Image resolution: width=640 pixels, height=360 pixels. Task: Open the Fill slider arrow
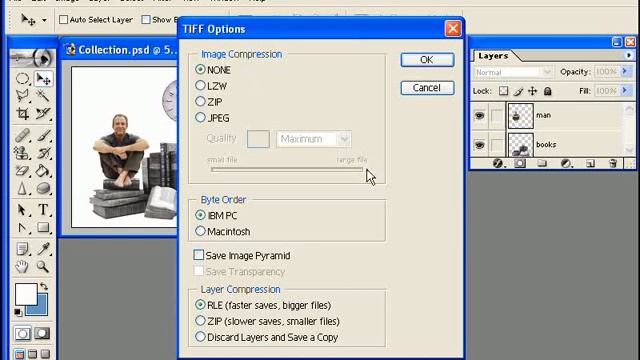pos(624,90)
